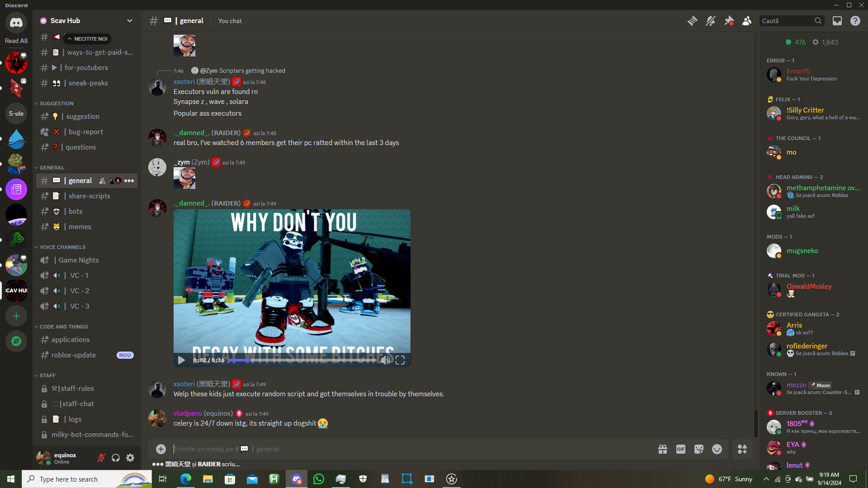The image size is (868, 488).
Task: Open the inbox icon
Action: (837, 21)
